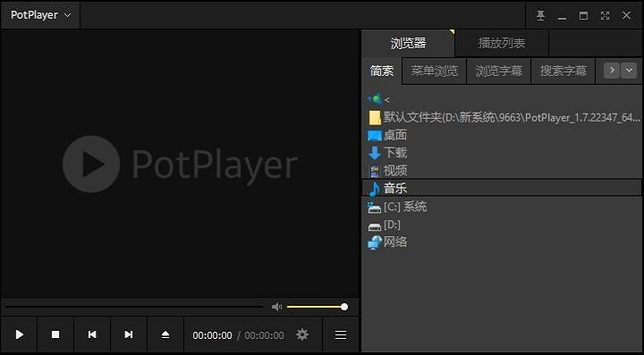The width and height of the screenshot is (644, 355).
Task: Open the control panel gear icon
Action: coord(302,335)
